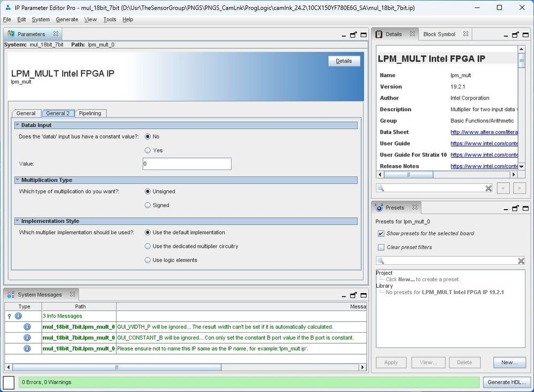The image size is (534, 392).
Task: Minimize the Parameters panel
Action: [344, 35]
